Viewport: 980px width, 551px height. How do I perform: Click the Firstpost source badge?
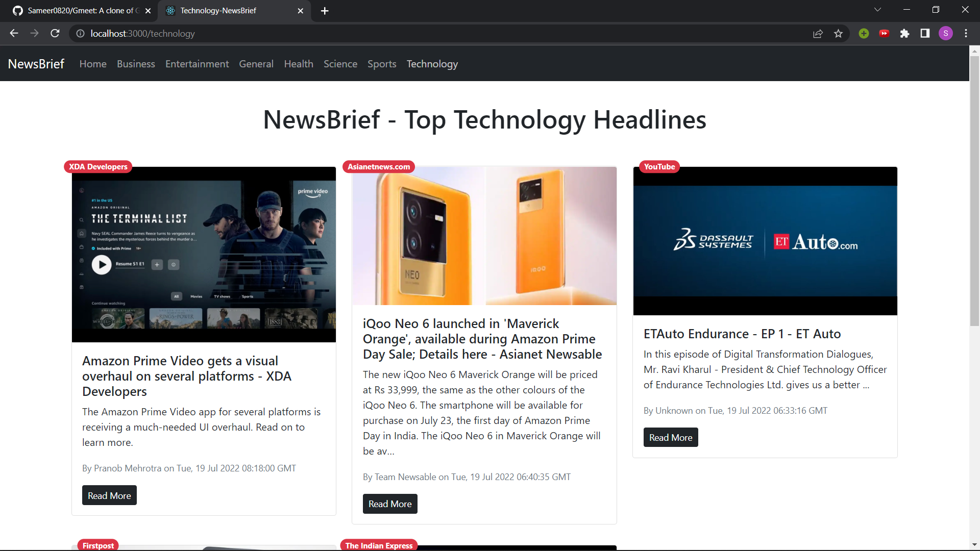tap(98, 545)
